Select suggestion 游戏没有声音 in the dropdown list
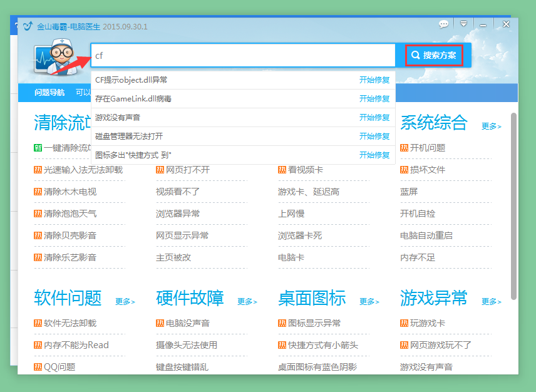The width and height of the screenshot is (536, 392). pos(118,118)
